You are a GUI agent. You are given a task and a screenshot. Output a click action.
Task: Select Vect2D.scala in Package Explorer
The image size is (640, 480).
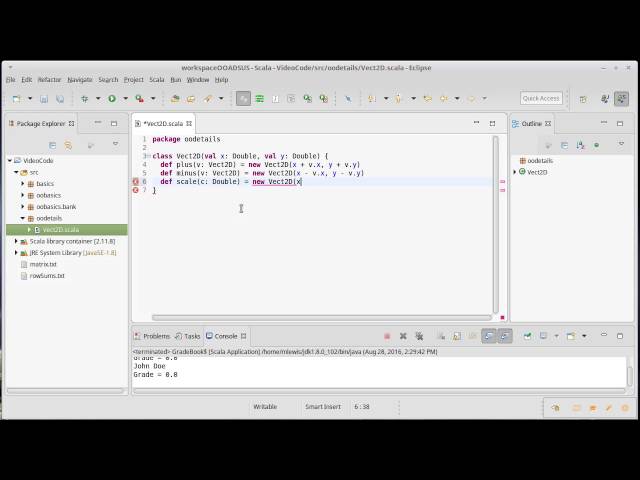[60, 230]
